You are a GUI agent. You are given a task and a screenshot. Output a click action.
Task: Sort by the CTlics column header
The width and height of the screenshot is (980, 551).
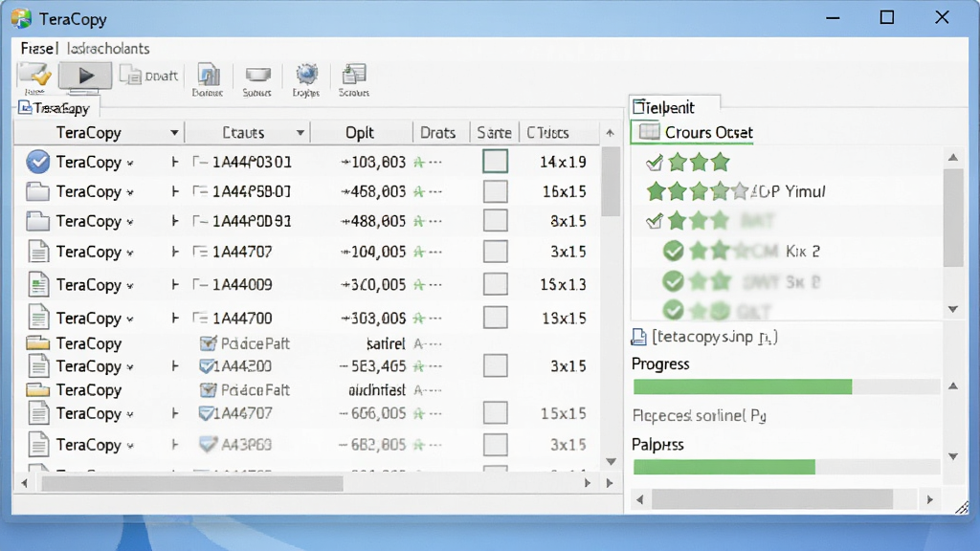(548, 133)
